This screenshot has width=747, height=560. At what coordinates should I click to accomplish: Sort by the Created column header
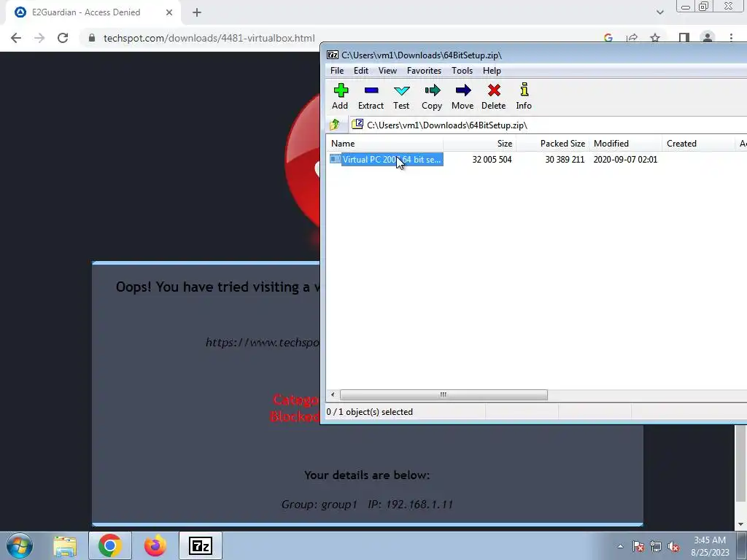[698, 144]
